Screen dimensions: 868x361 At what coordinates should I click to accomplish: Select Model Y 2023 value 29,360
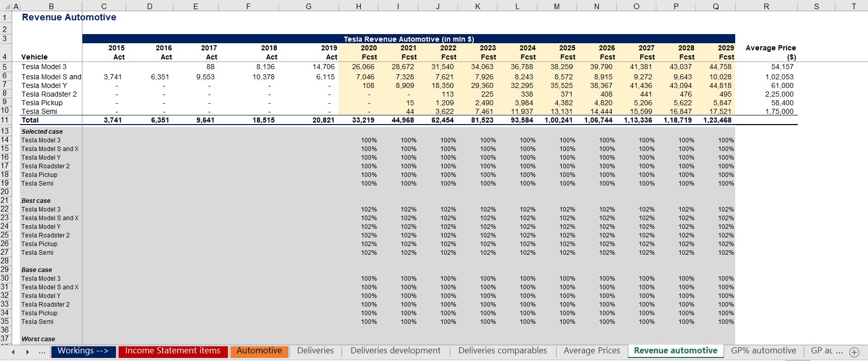482,85
